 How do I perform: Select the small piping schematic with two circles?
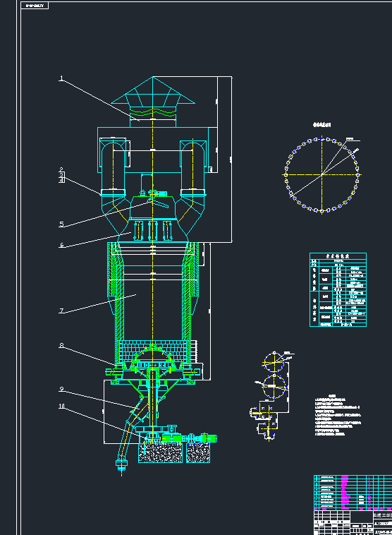coord(271,396)
